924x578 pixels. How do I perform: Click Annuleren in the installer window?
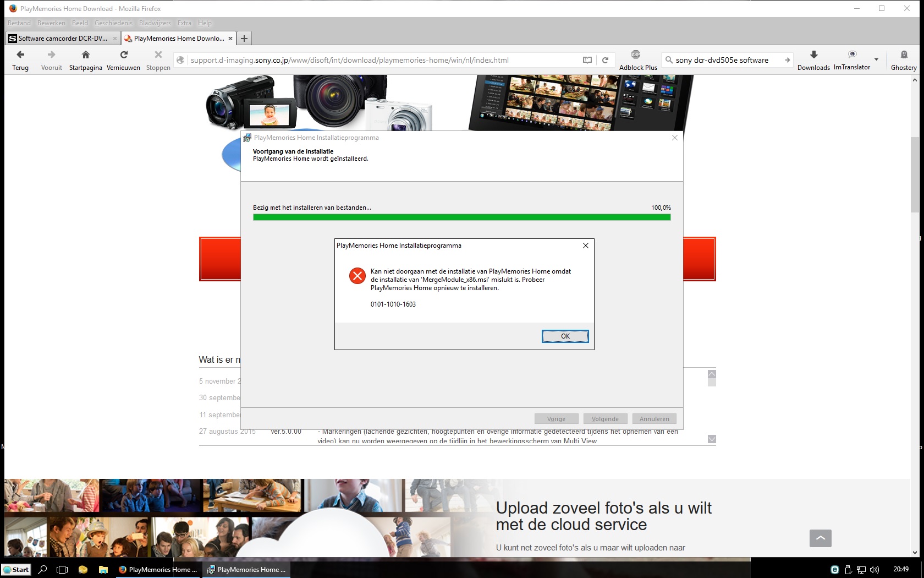coord(654,419)
